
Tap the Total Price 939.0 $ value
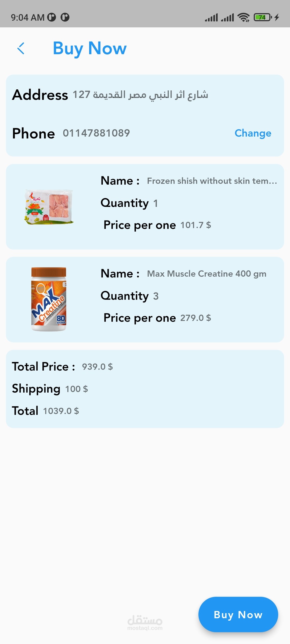click(x=97, y=367)
